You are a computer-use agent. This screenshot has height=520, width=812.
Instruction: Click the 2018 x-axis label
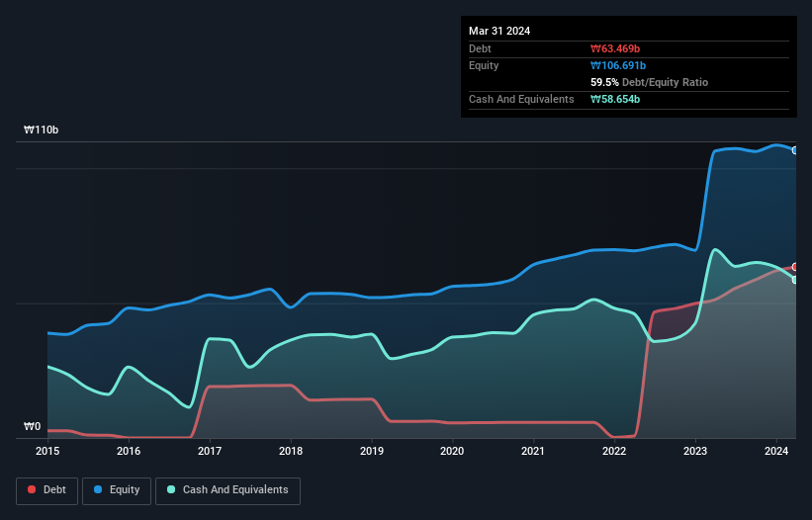pyautogui.click(x=291, y=451)
